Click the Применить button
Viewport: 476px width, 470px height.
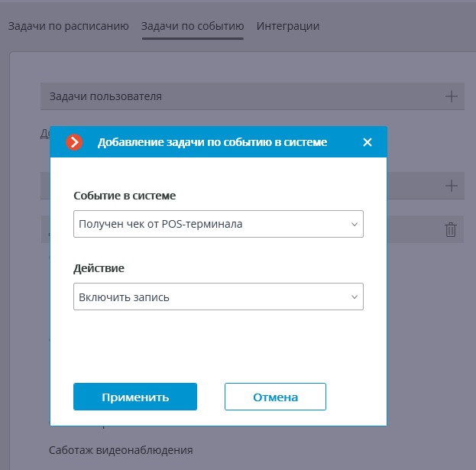click(135, 397)
